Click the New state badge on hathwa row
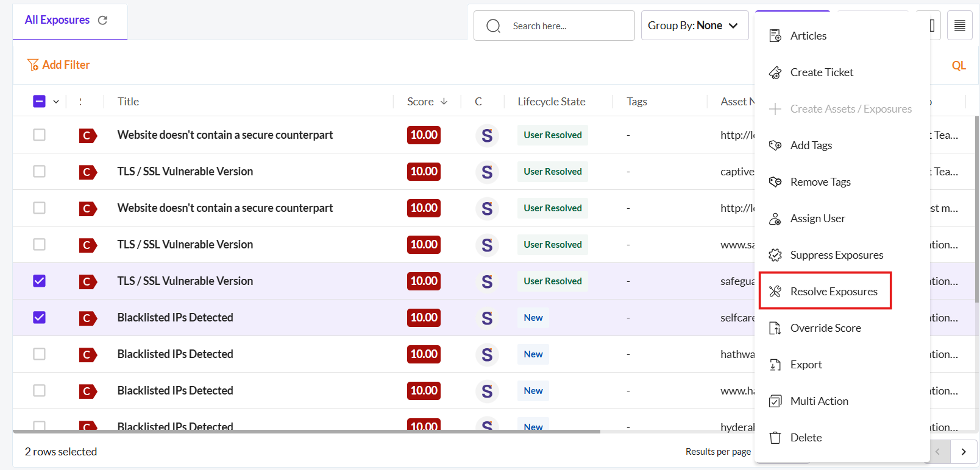 pyautogui.click(x=533, y=354)
